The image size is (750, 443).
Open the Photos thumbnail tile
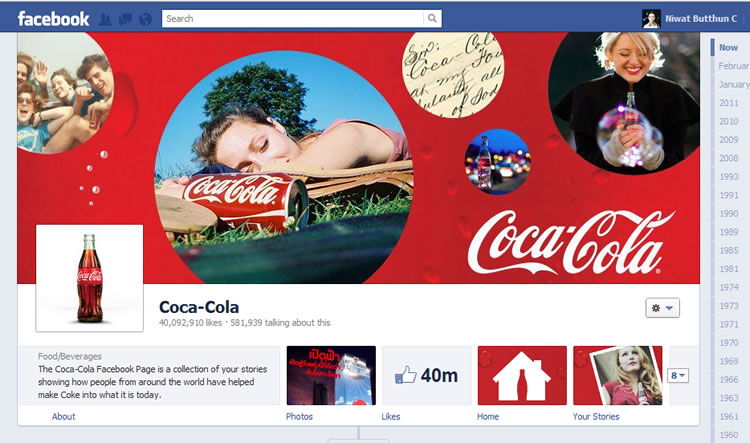pyautogui.click(x=331, y=375)
